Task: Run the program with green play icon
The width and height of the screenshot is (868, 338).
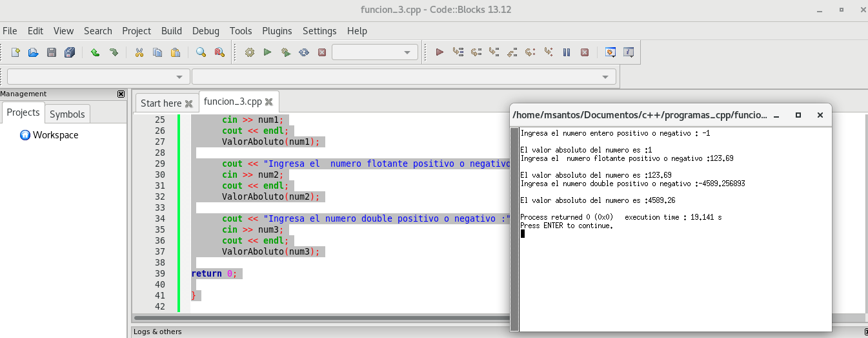Action: [268, 52]
